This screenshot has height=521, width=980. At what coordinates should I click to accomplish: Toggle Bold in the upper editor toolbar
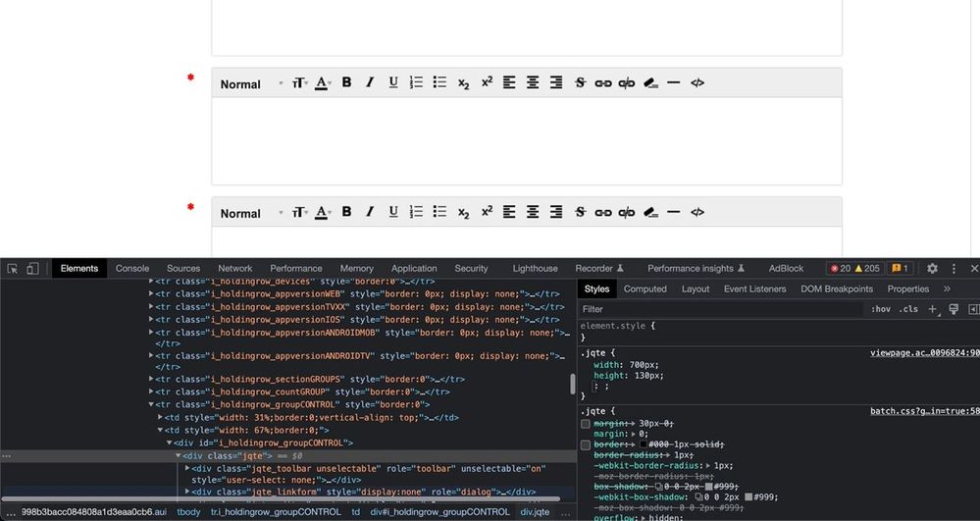tap(347, 82)
